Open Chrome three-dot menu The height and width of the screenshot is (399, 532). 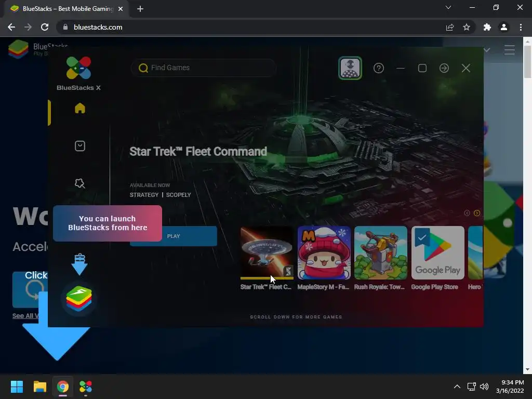click(x=521, y=27)
